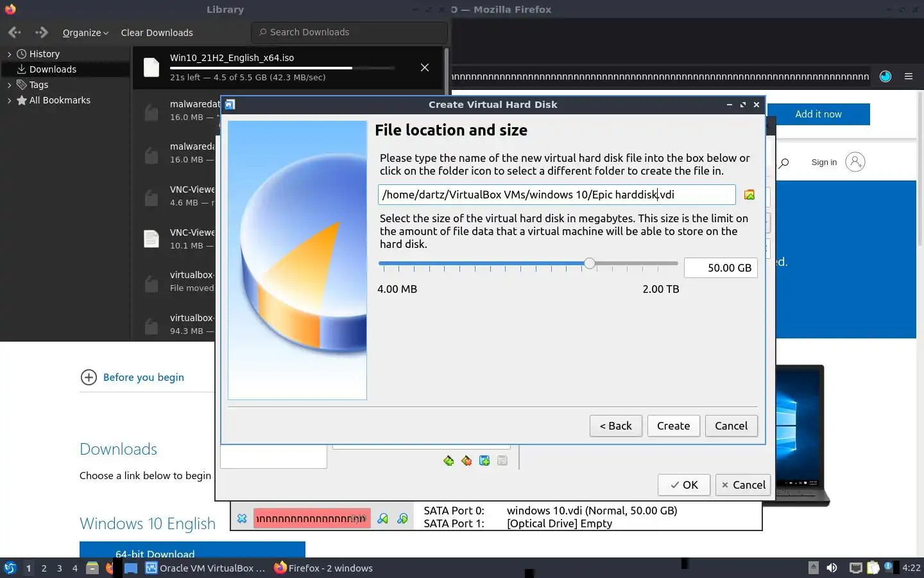Click the Microsoft page search magnifier
The height and width of the screenshot is (578, 924).
783,162
